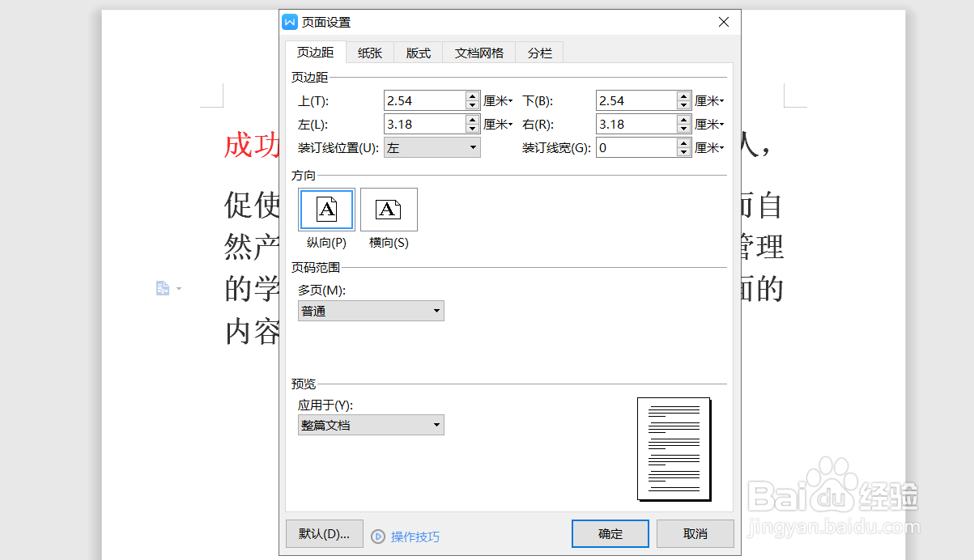
Task: Confirm settings with the 确定 button
Action: 610,533
